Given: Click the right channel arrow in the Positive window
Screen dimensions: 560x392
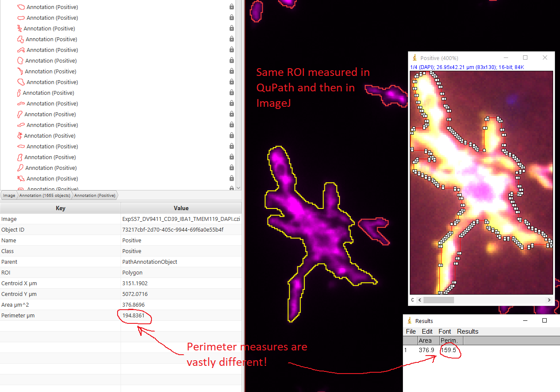Looking at the screenshot, I should 550,300.
